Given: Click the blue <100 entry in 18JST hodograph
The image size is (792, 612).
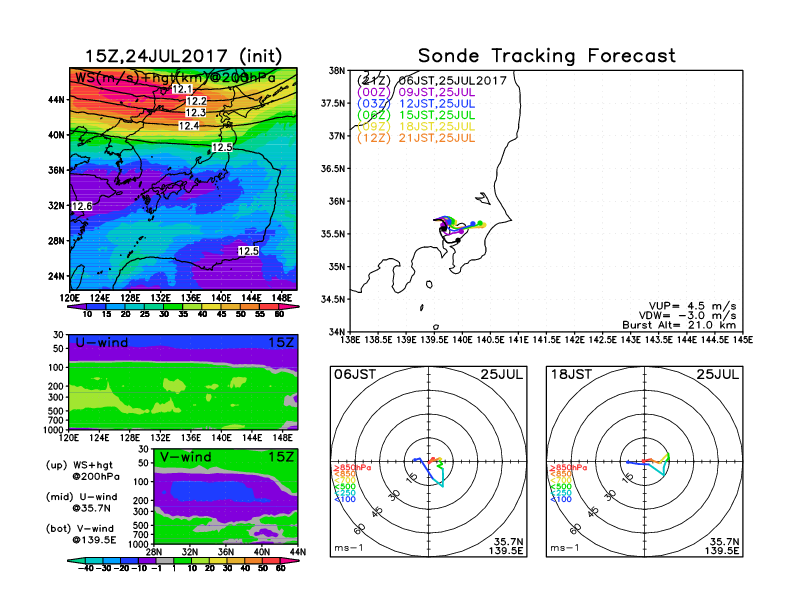Looking at the screenshot, I should pos(561,499).
